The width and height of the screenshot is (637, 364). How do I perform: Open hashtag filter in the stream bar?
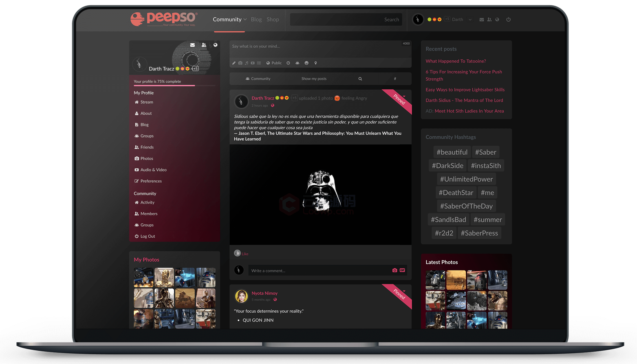[x=395, y=79]
